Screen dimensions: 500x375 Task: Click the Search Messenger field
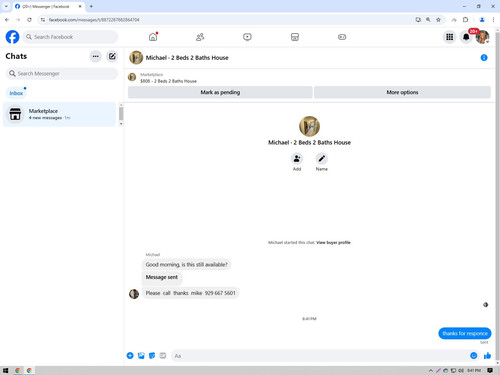coord(62,73)
